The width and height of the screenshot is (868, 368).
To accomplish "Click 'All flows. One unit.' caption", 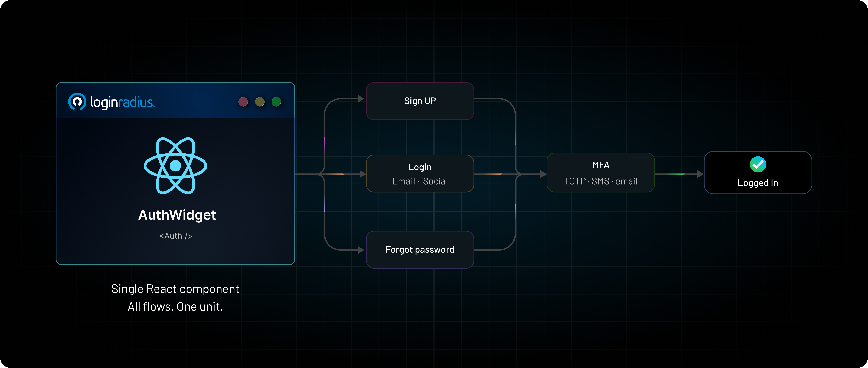I will tap(175, 307).
